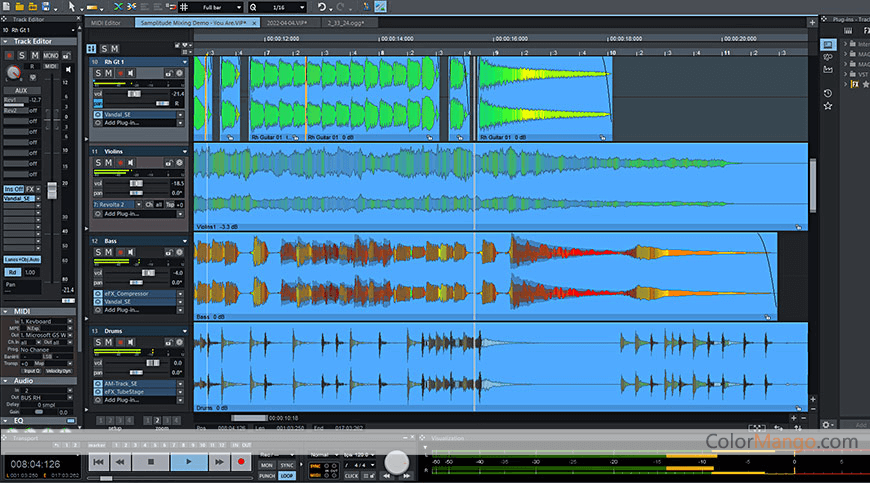Mute the Rh Gt 1 track
The height and width of the screenshot is (483, 870).
pyautogui.click(x=110, y=73)
